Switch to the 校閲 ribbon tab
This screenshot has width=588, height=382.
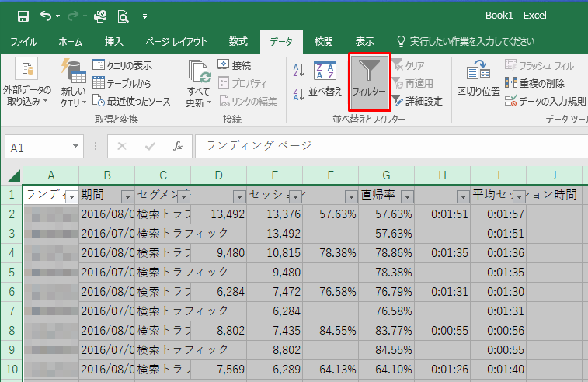point(323,42)
